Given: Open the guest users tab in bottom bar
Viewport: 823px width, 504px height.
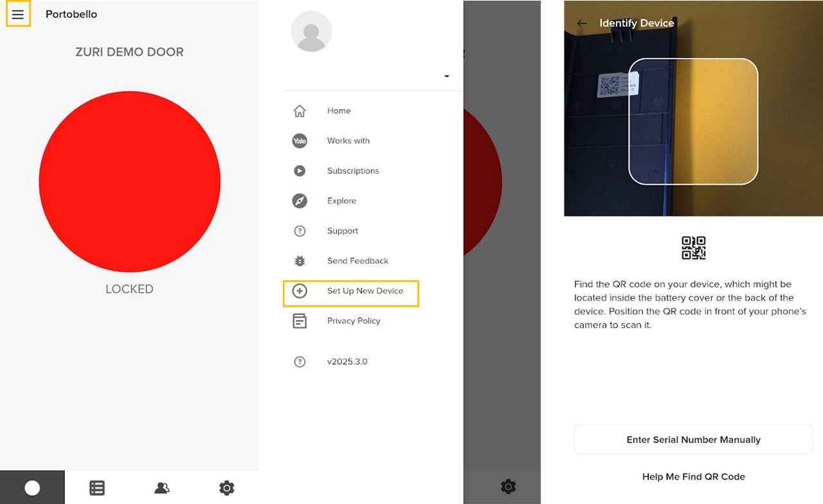Looking at the screenshot, I should coord(162,488).
